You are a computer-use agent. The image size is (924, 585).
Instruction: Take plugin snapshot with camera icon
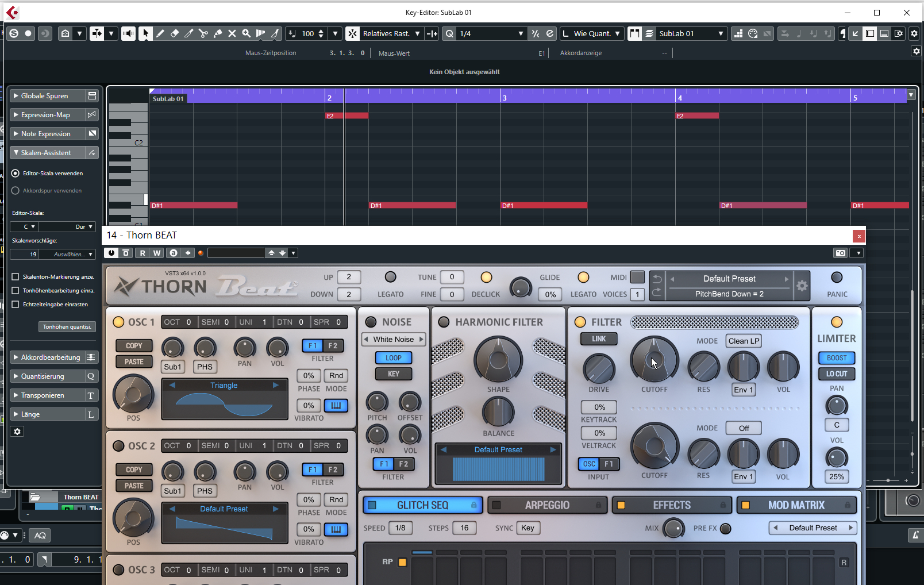[840, 253]
